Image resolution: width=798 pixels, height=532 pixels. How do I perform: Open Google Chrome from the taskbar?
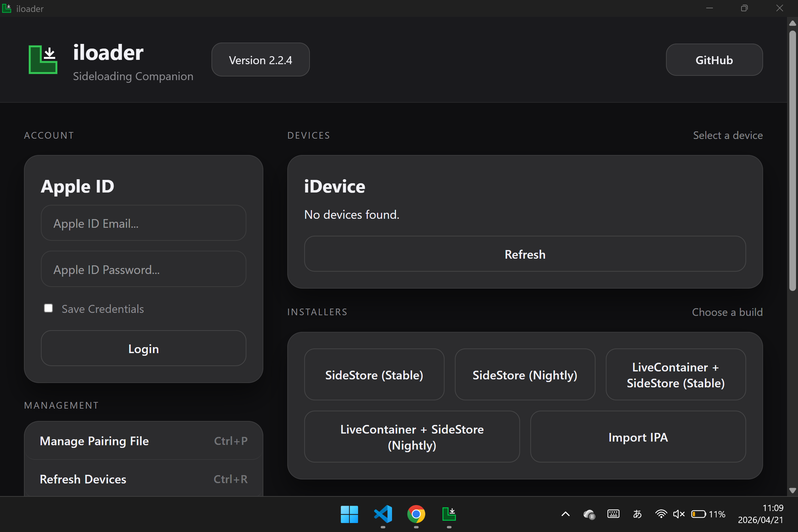[x=416, y=514]
